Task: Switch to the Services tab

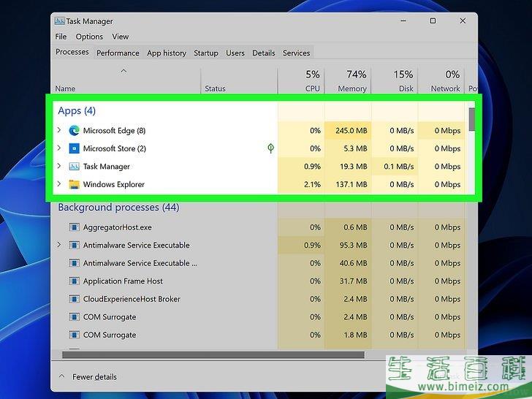Action: tap(296, 53)
